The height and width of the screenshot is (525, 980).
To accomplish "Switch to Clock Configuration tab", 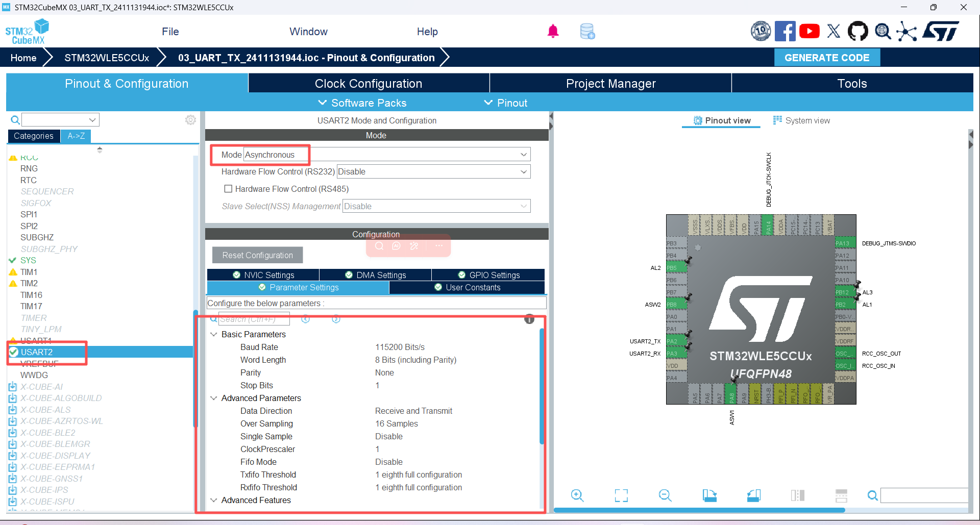I will (369, 83).
